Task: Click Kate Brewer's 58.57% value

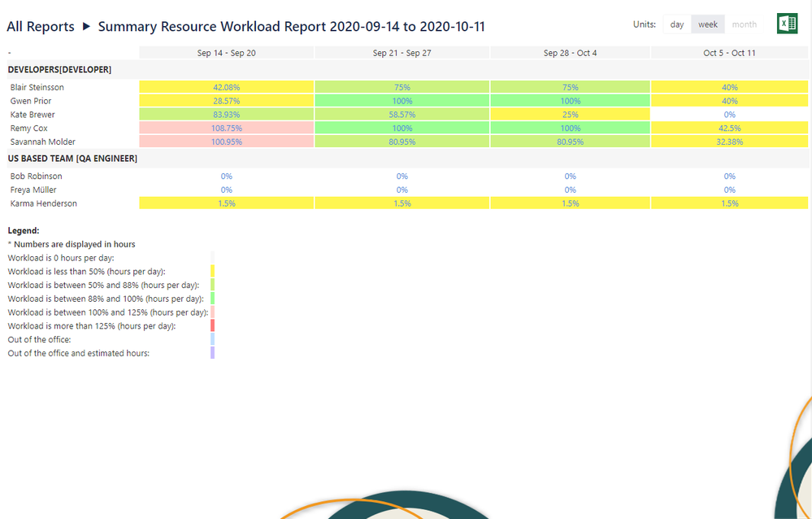Action: click(402, 115)
